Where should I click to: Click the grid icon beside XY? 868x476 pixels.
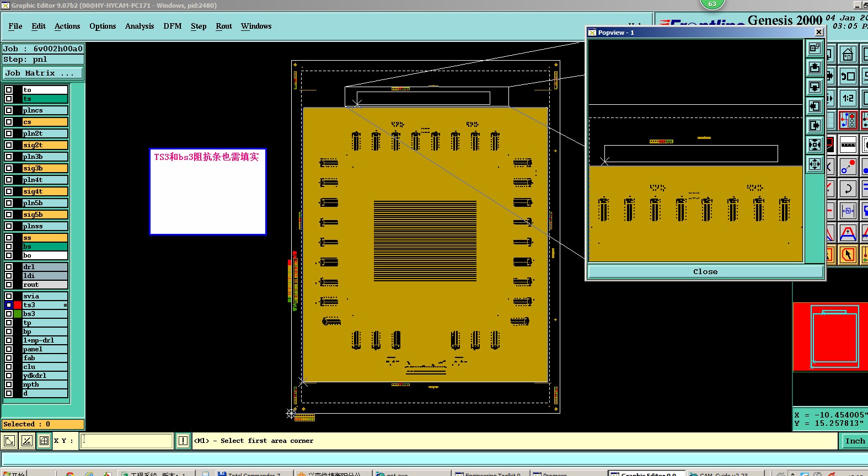[44, 441]
